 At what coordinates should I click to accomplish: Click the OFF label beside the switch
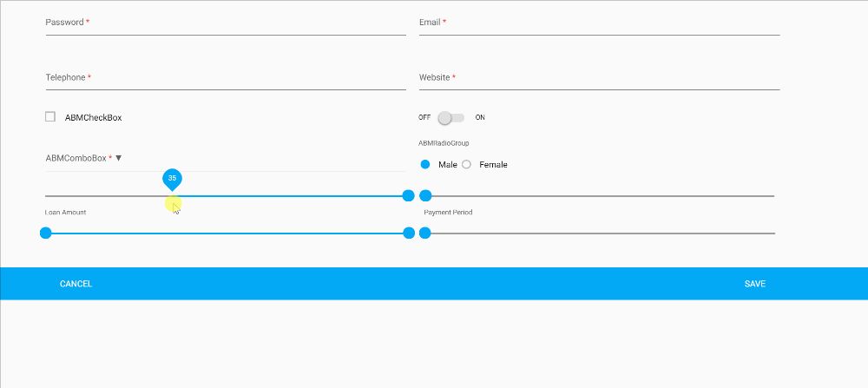click(424, 117)
